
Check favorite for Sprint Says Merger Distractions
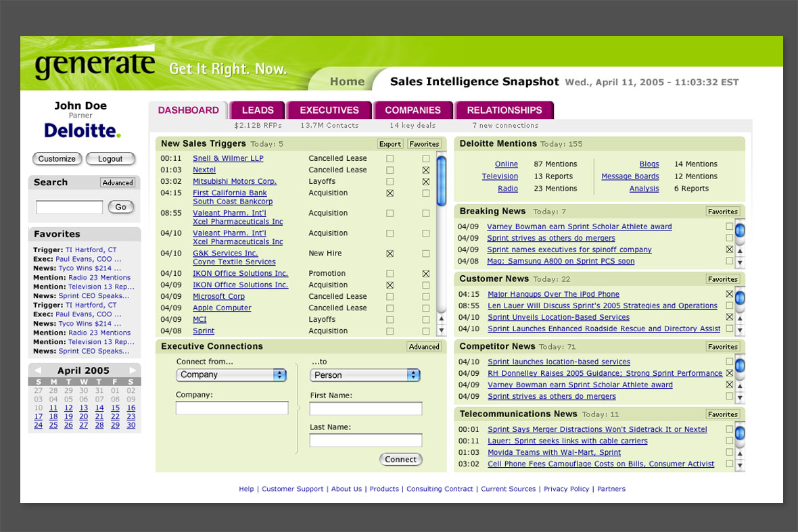tap(729, 429)
